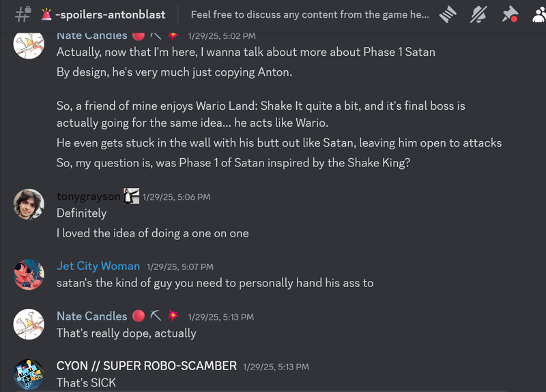This screenshot has height=392, width=546.
Task: Toggle channel notification settings bell icon
Action: click(x=478, y=14)
